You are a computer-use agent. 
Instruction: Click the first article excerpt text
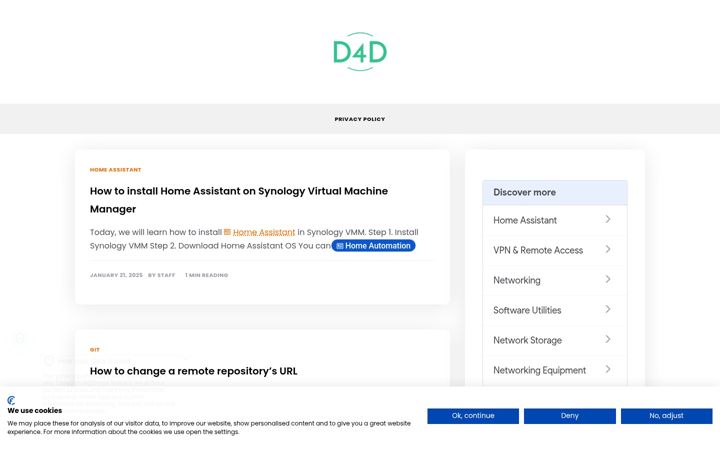pyautogui.click(x=254, y=239)
